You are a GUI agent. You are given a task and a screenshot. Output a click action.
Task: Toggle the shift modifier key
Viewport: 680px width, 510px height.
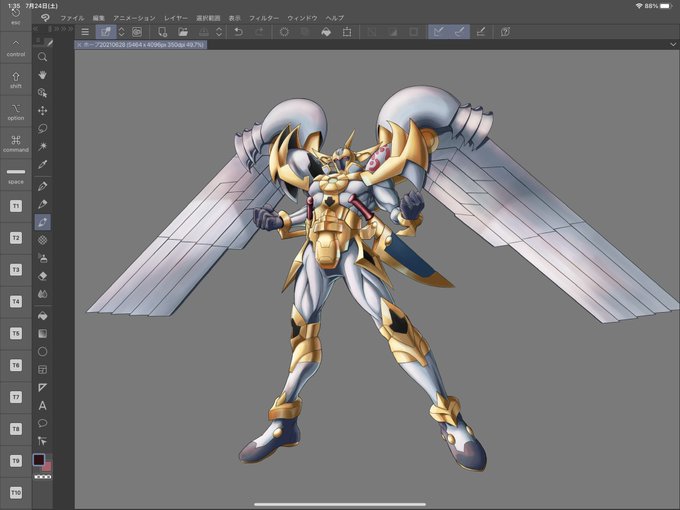coord(16,80)
